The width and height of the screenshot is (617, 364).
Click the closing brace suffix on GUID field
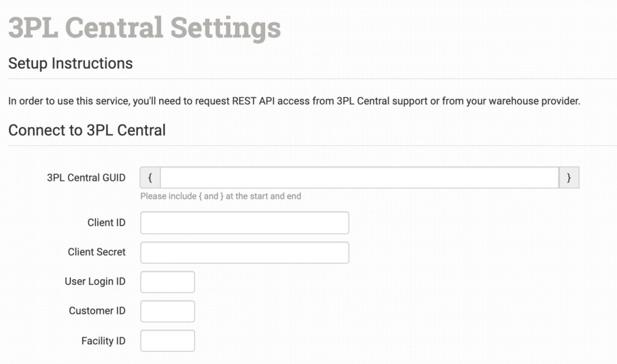569,178
